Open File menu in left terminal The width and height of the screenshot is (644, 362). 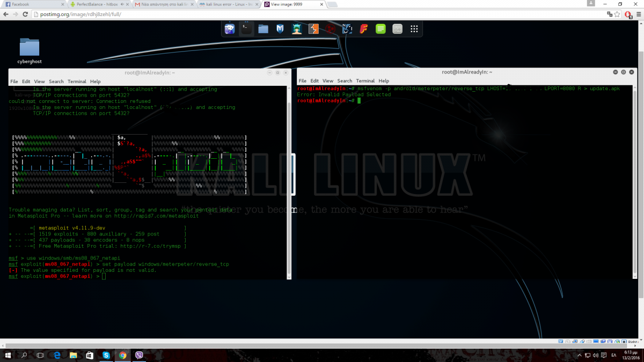tap(14, 82)
